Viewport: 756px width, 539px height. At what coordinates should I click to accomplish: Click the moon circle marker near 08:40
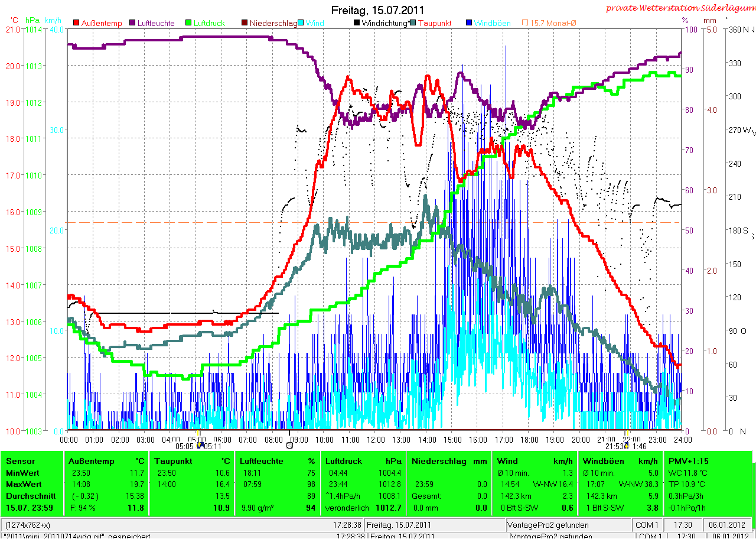[289, 445]
